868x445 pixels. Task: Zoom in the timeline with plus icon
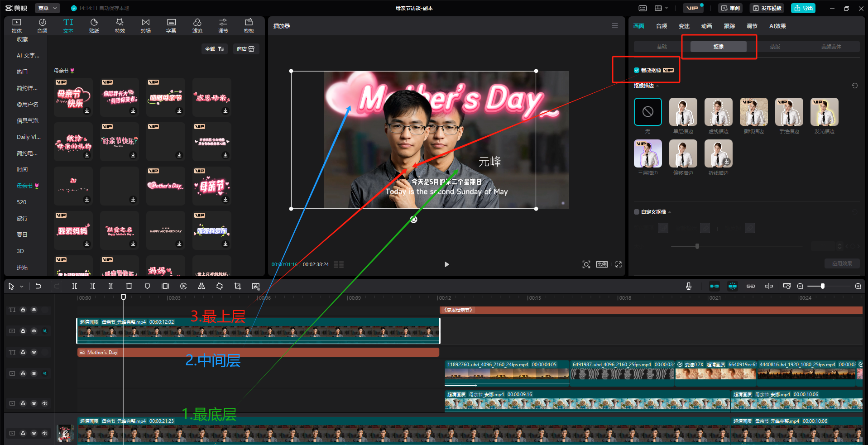pyautogui.click(x=858, y=286)
